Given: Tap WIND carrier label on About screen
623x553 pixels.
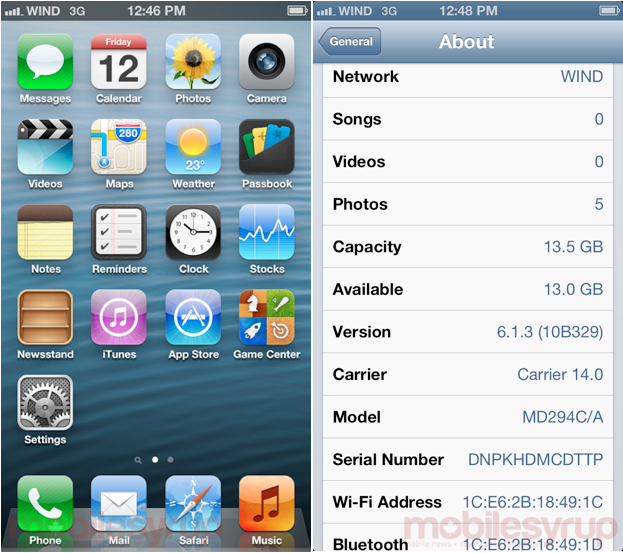Looking at the screenshot, I should (355, 11).
